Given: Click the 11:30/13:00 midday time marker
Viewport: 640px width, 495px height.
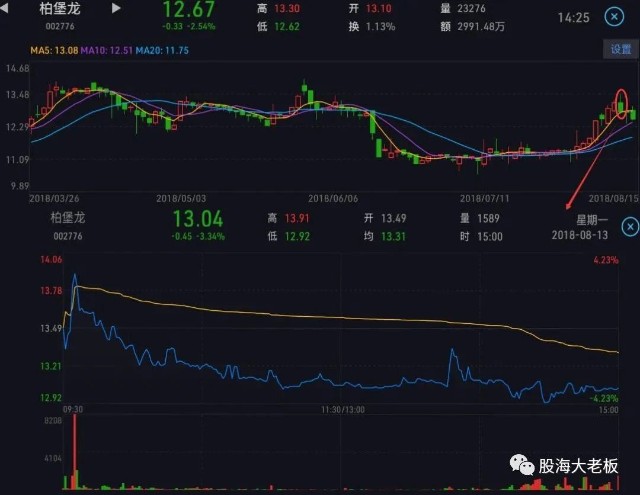Looking at the screenshot, I should (343, 409).
